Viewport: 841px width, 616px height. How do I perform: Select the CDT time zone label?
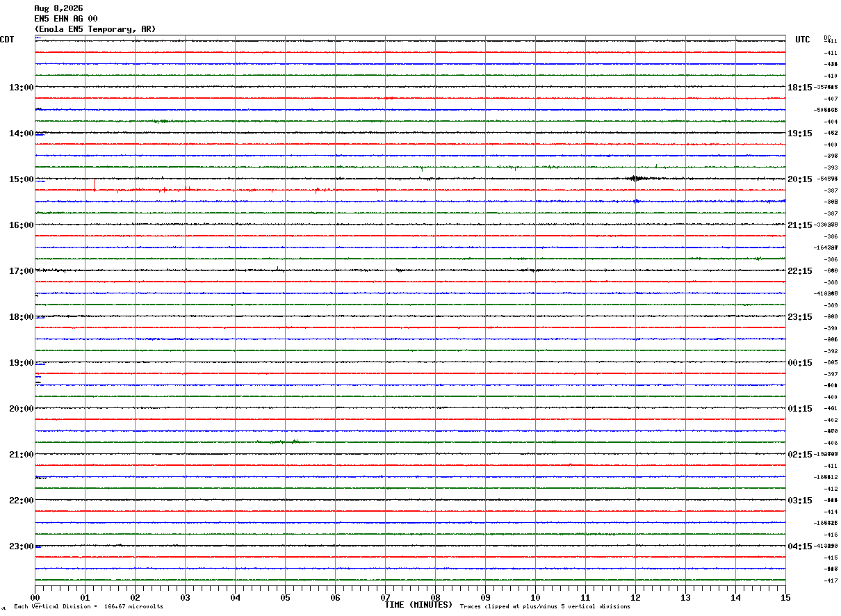click(7, 40)
